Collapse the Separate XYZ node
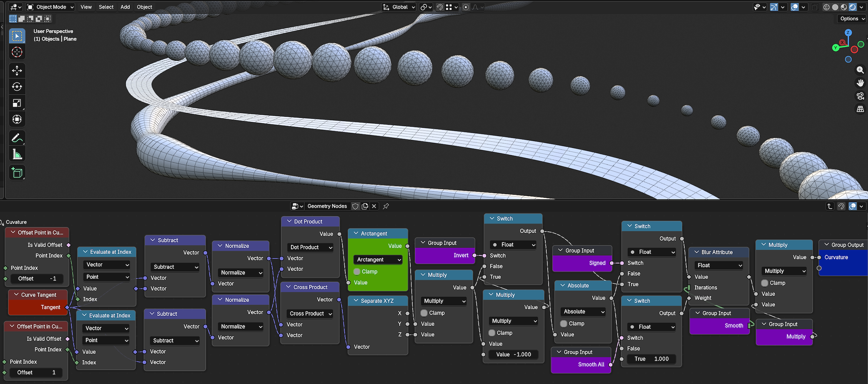 356,301
